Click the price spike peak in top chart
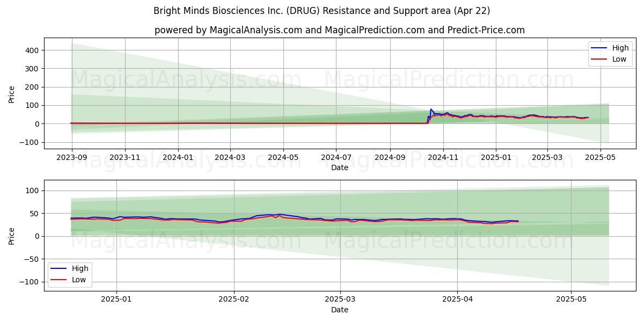 pos(431,109)
